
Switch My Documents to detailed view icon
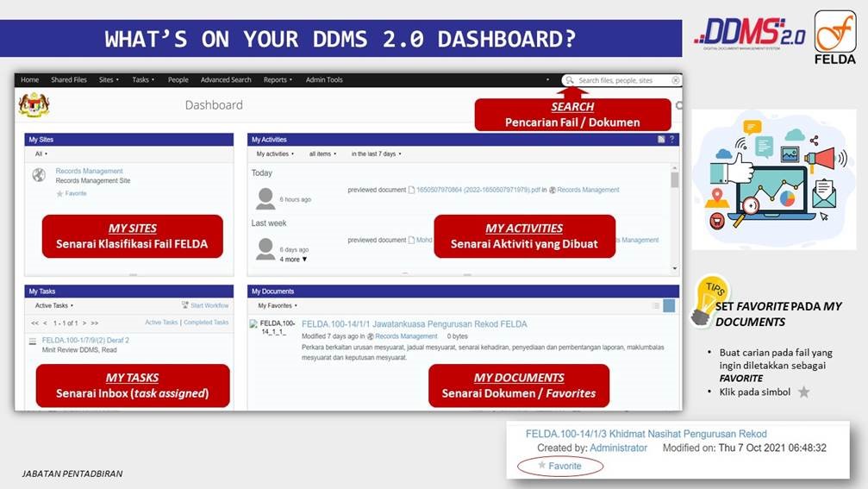pos(669,305)
